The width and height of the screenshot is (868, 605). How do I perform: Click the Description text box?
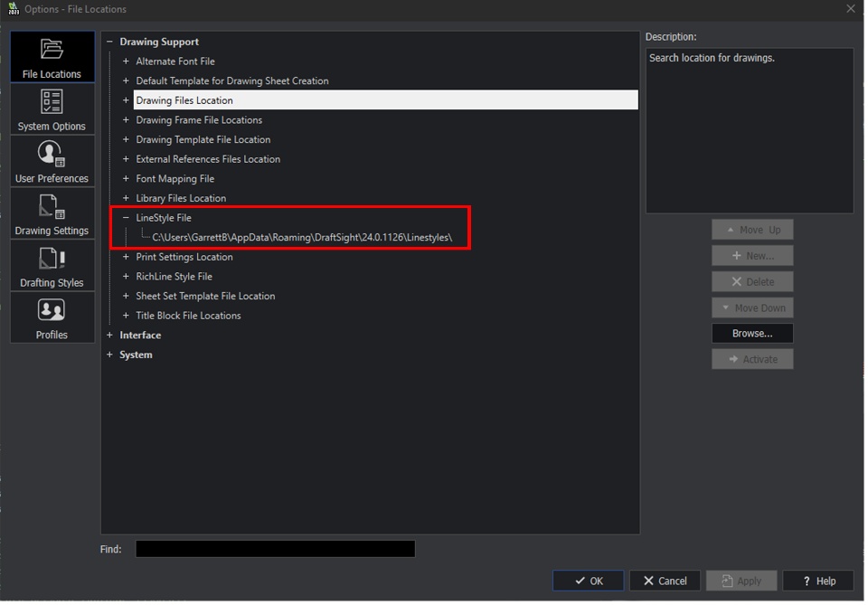pos(750,130)
